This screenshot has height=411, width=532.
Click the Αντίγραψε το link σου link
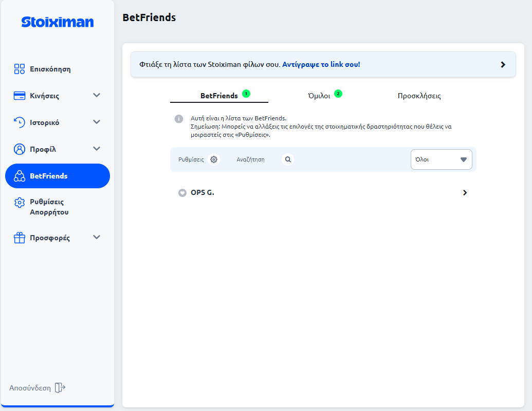(321, 65)
